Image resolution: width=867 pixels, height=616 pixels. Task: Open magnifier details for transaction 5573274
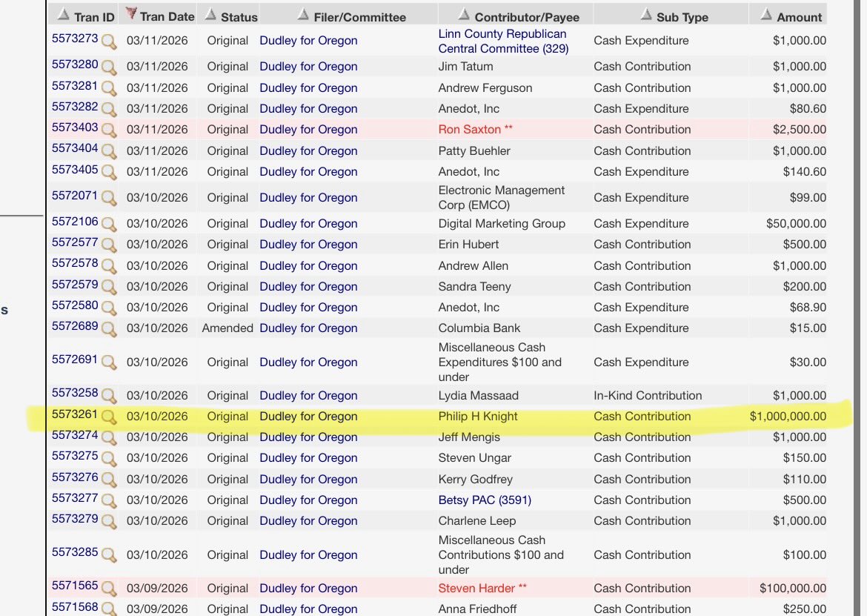(x=109, y=438)
